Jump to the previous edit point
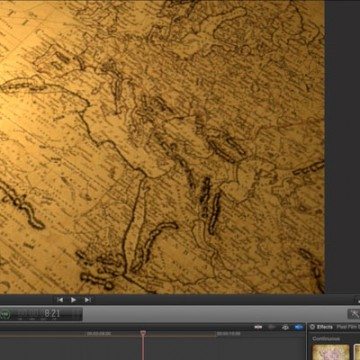 coord(60,300)
